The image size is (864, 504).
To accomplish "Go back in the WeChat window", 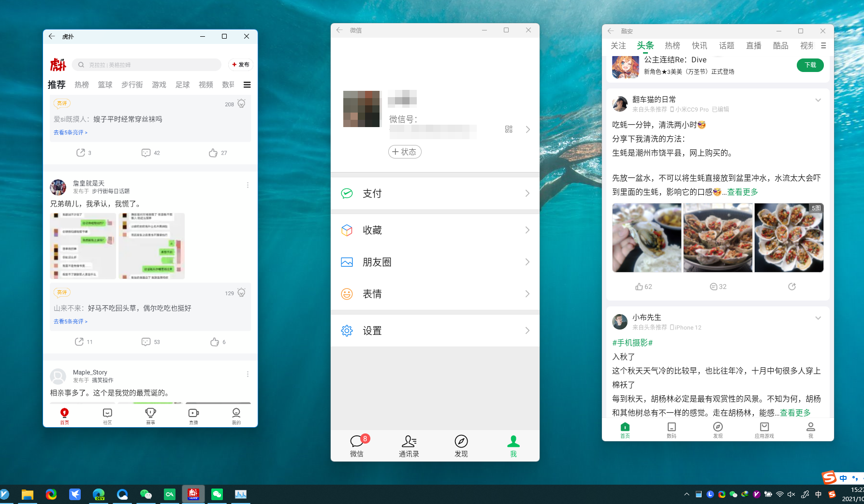I will click(x=339, y=30).
